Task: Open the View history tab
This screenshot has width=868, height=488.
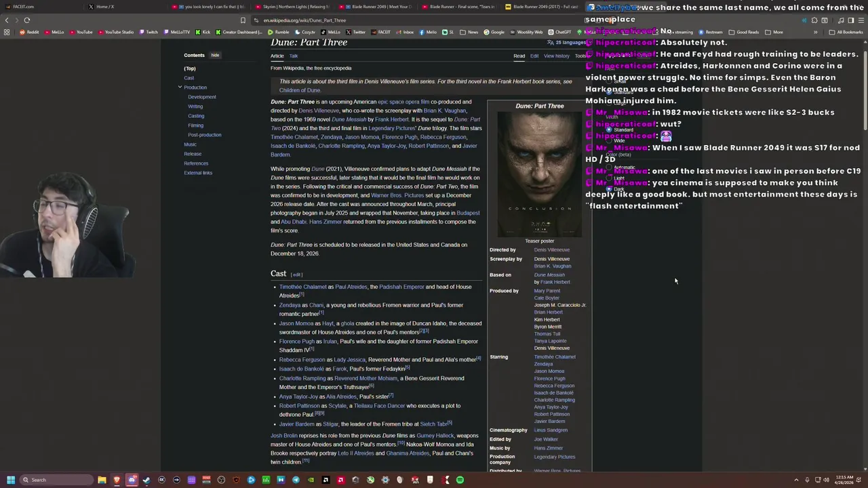Action: [x=556, y=56]
